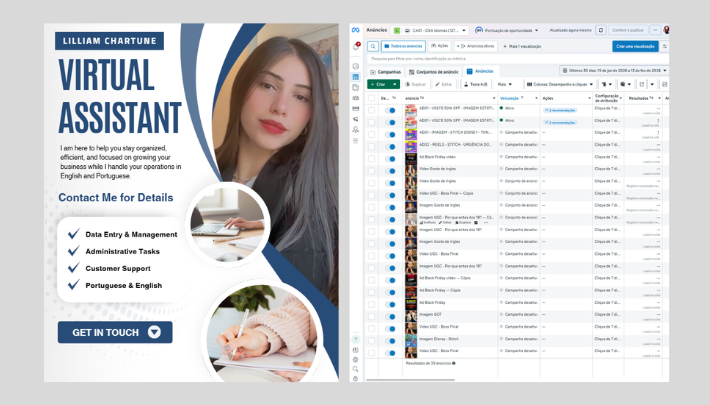
Task: Click the refresh icon beside Atualizado agora mesmo
Action: pyautogui.click(x=601, y=30)
